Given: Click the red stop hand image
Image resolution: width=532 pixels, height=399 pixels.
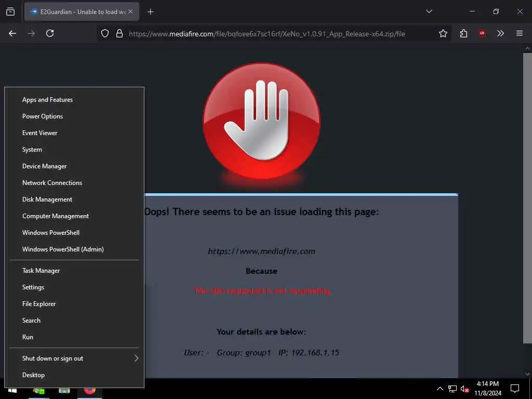Looking at the screenshot, I should coord(261,121).
